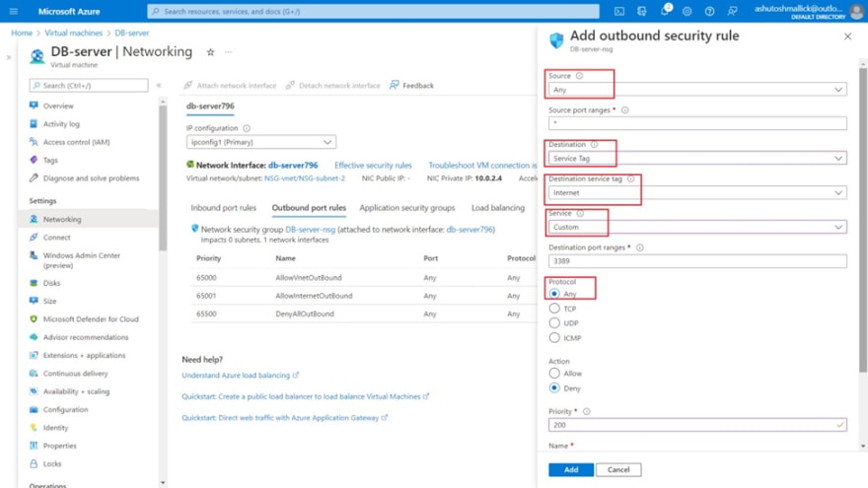Viewport: 868px width, 488px height.
Task: Open the Service dropdown
Action: click(697, 227)
